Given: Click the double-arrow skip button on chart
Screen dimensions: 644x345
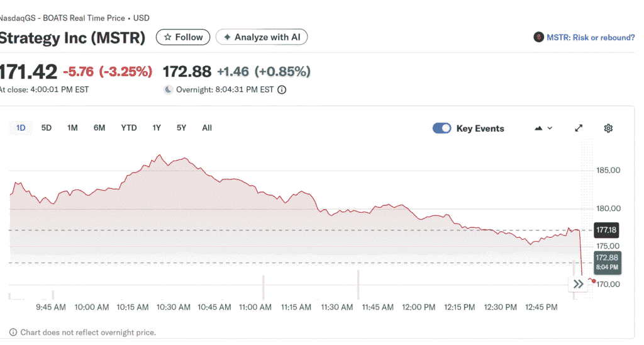Looking at the screenshot, I should [579, 284].
